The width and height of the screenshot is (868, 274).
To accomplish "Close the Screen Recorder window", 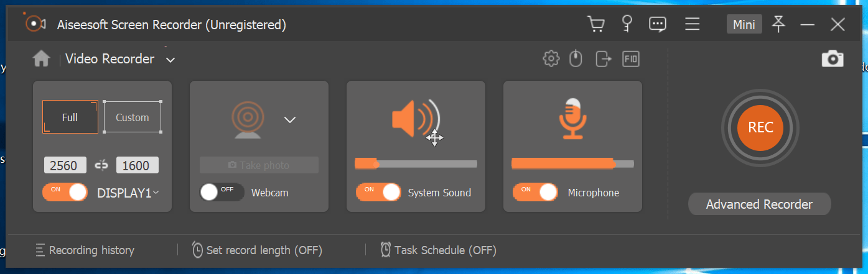I will click(838, 25).
